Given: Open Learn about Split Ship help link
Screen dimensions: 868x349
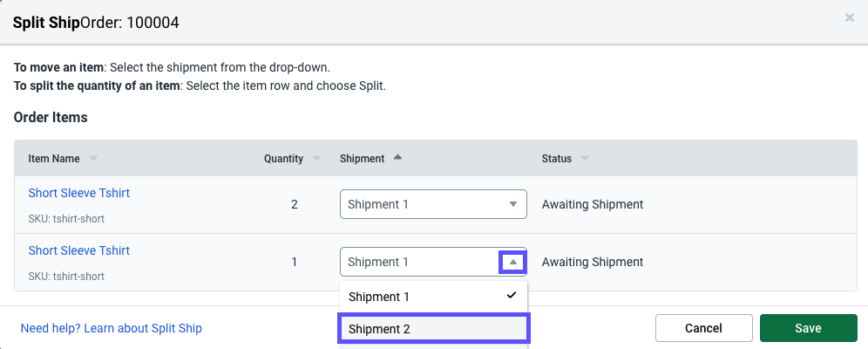Looking at the screenshot, I should tap(112, 328).
